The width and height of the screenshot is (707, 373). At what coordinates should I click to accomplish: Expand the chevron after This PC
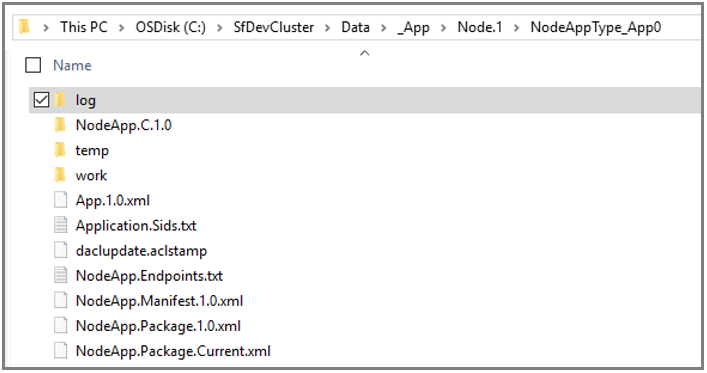click(121, 28)
